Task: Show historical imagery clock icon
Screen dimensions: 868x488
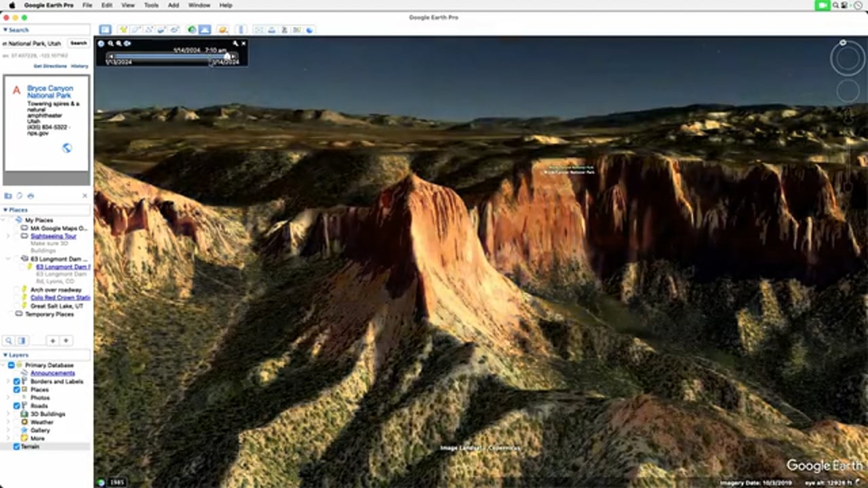Action: 192,30
